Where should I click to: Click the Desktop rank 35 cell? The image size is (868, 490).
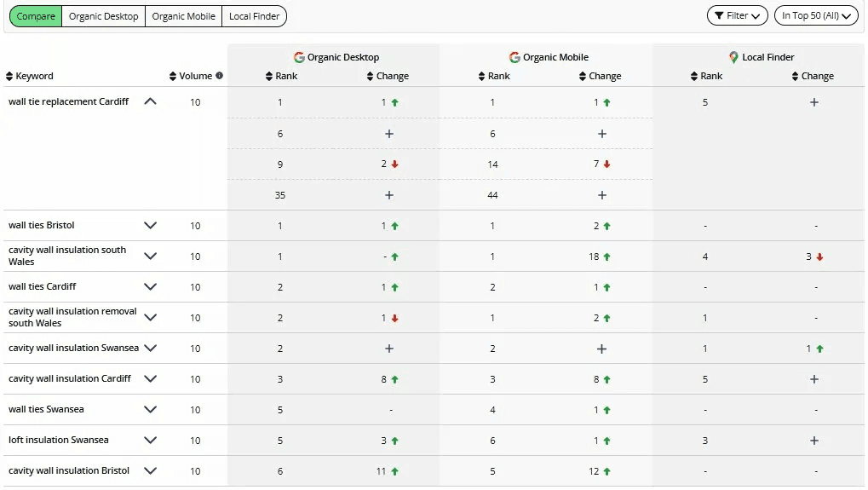point(280,195)
